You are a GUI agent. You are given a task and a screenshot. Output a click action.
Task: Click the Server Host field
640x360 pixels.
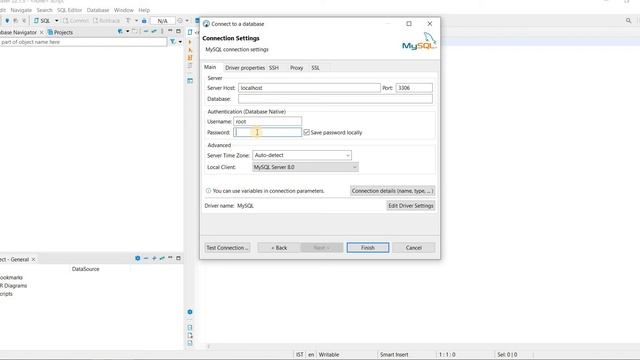click(x=309, y=88)
